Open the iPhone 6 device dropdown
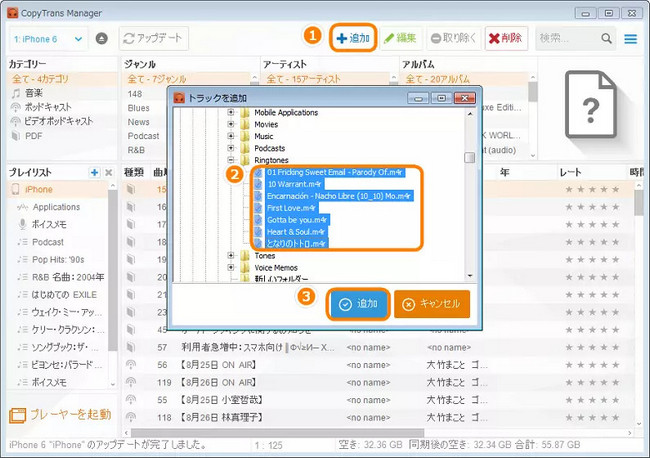Viewport: 650px width, 458px height. click(48, 39)
